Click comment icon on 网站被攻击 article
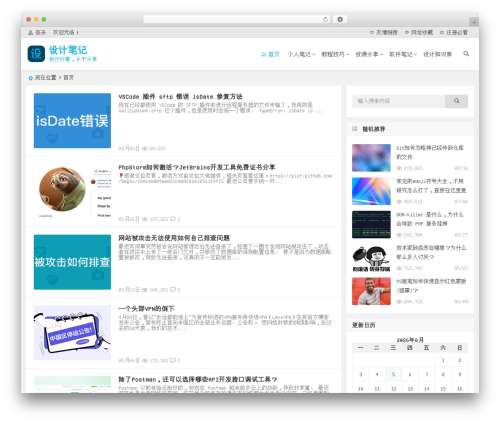Viewport: 500px width, 423px height. (x=173, y=290)
